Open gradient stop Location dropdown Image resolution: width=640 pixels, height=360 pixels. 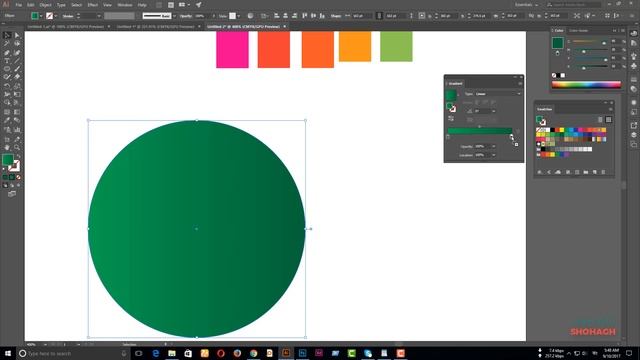493,155
